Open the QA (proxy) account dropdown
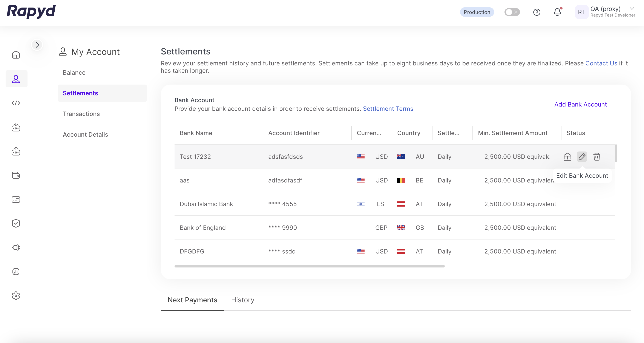The image size is (644, 343). pyautogui.click(x=632, y=9)
